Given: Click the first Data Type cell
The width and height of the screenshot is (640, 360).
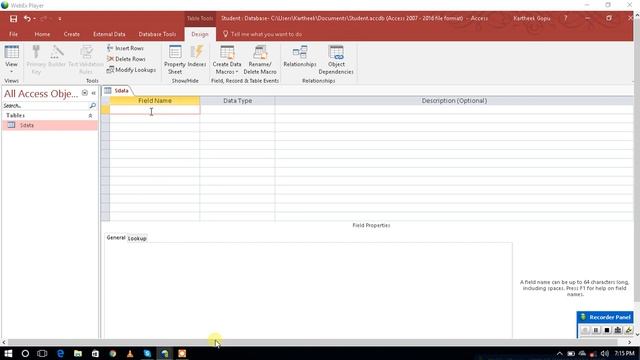Looking at the screenshot, I should 237,110.
